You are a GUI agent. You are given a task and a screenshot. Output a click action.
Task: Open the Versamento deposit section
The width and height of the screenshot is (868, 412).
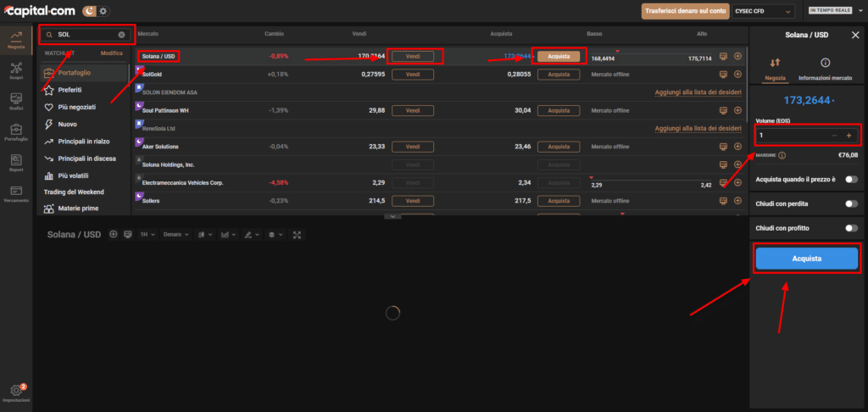(x=15, y=194)
